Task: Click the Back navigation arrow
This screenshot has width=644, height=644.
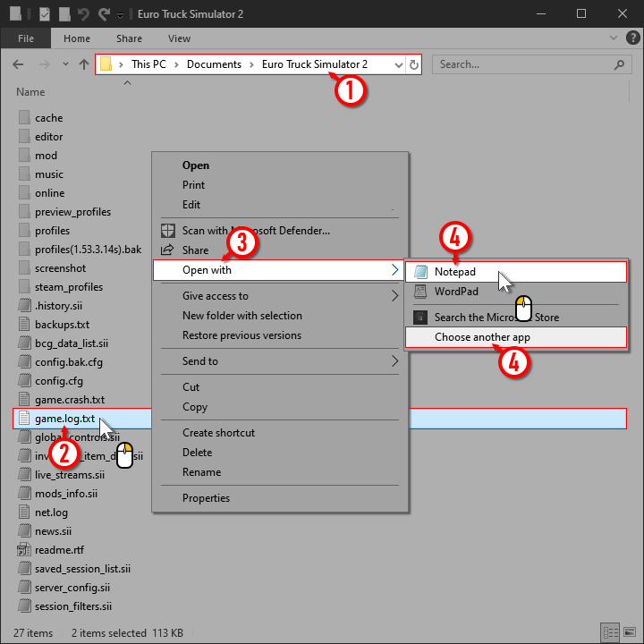Action: 18,64
